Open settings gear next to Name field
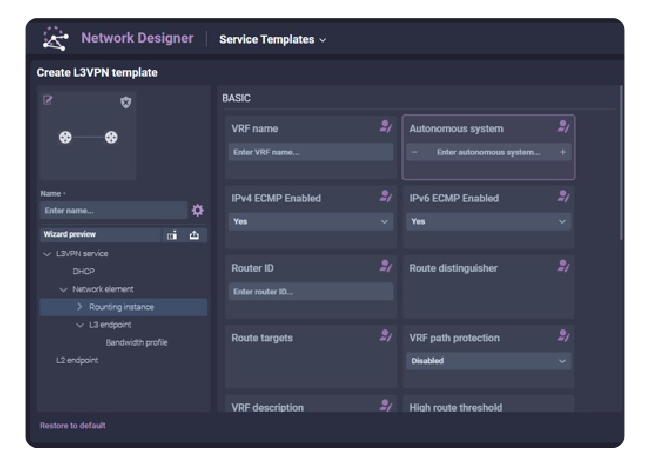Image resolution: width=650 pixels, height=466 pixels. click(198, 210)
